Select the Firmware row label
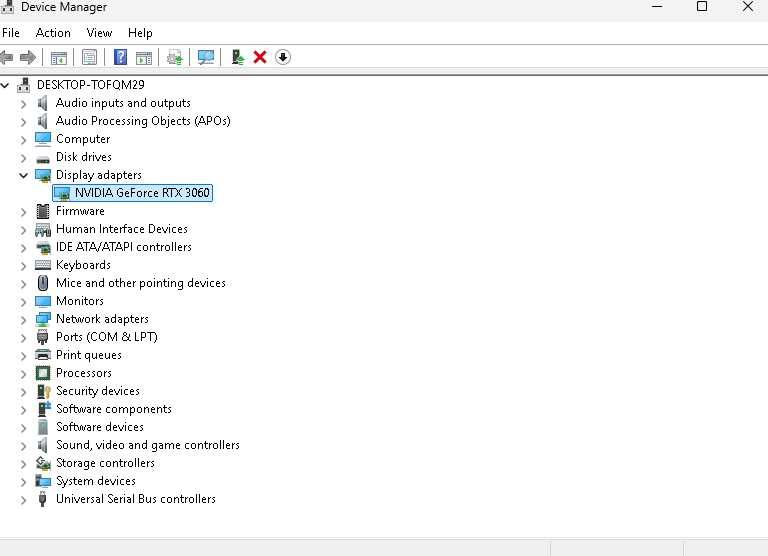This screenshot has height=556, width=768. 80,211
